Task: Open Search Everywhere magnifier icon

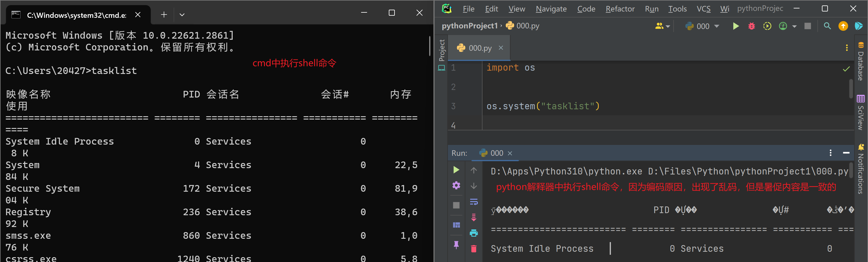Action: [827, 26]
